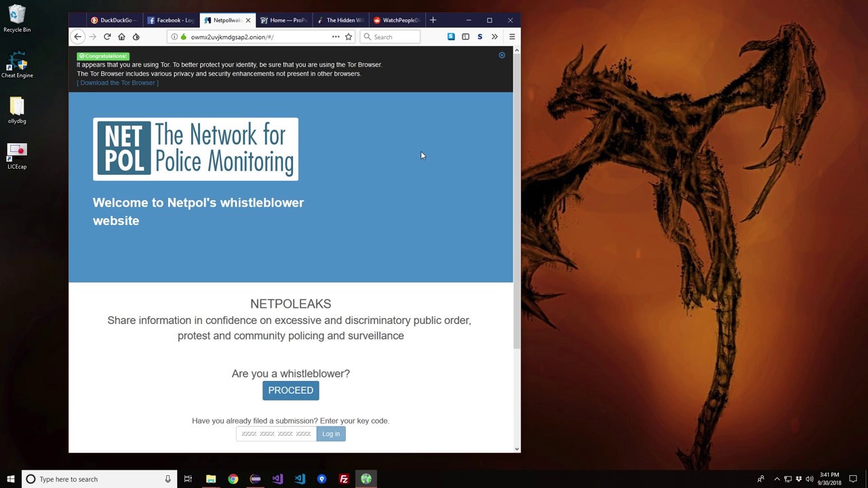This screenshot has height=488, width=868.
Task: Click the Netpol logo image
Action: click(x=195, y=149)
